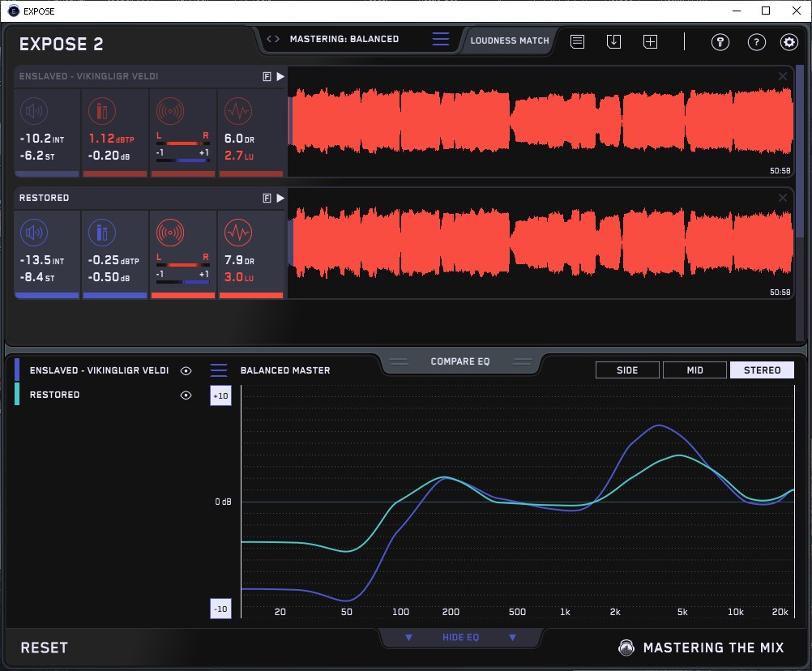Click the Restored track waveform
The height and width of the screenshot is (671, 812).
click(x=541, y=243)
